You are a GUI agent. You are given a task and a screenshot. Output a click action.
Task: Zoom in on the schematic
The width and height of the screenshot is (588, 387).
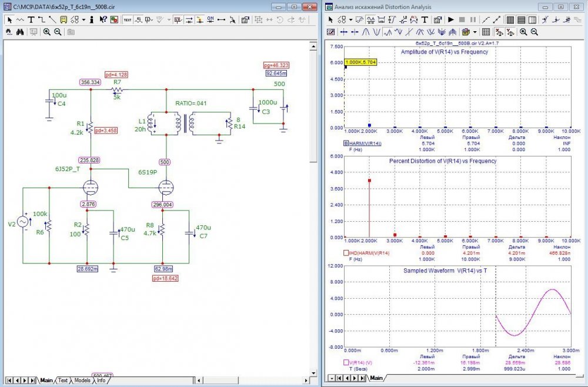click(46, 32)
